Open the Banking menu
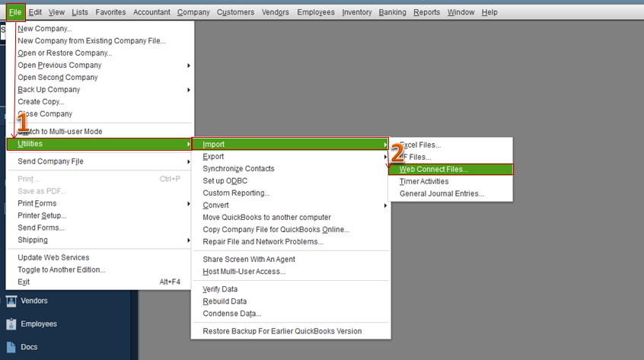This screenshot has height=360, width=644. tap(392, 12)
